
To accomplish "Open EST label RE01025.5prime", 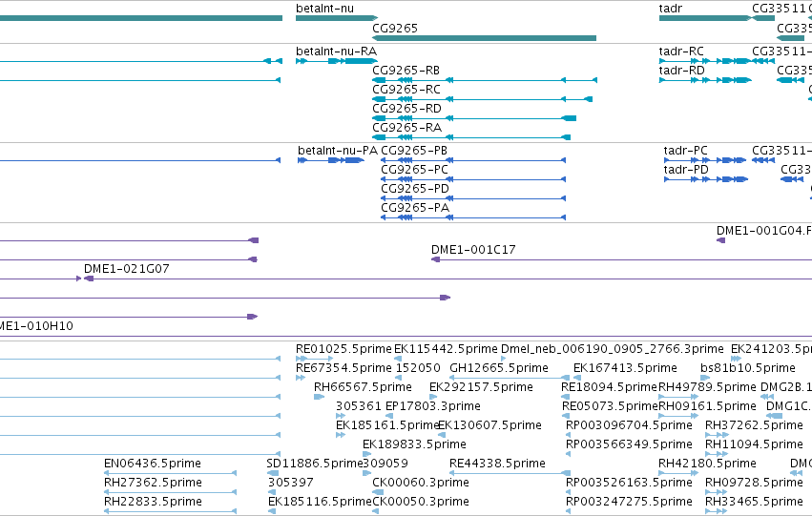I will (344, 349).
